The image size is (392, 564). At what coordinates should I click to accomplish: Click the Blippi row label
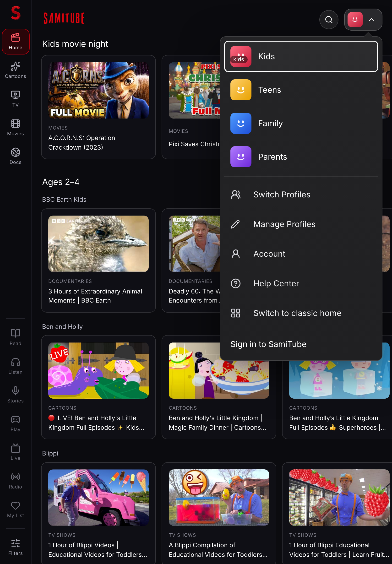click(50, 453)
